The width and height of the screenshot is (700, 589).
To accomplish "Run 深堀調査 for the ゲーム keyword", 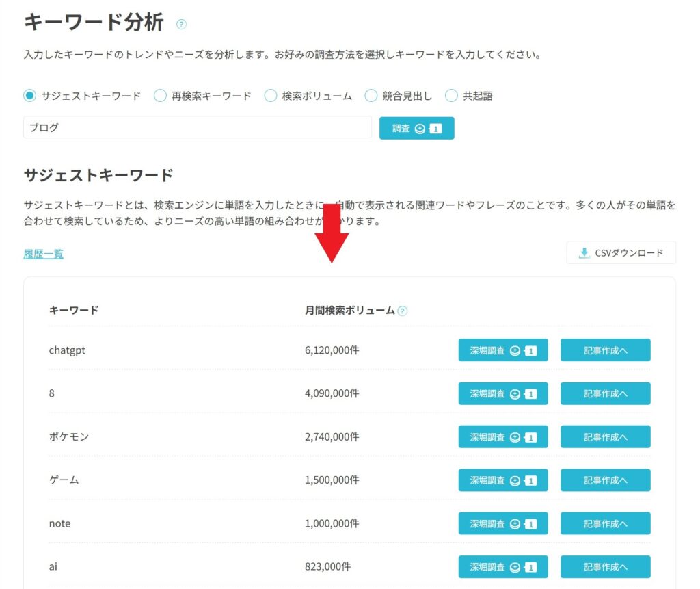I will 502,480.
